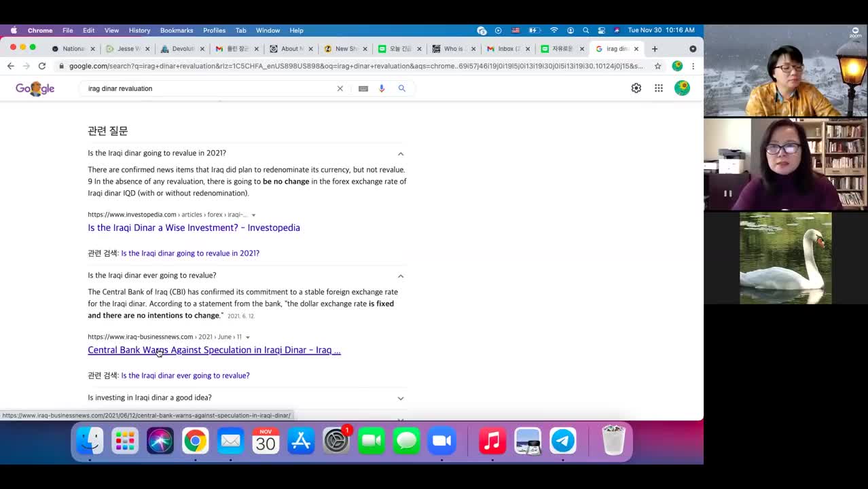Screen dimensions: 868x489
Task: Open Control Center in menu bar
Action: pyautogui.click(x=602, y=31)
